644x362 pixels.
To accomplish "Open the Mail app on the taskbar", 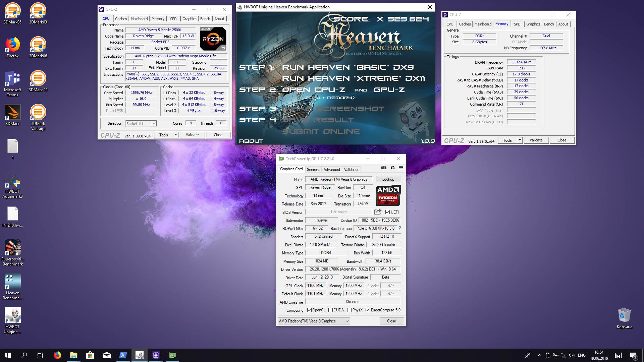I will coord(106,355).
